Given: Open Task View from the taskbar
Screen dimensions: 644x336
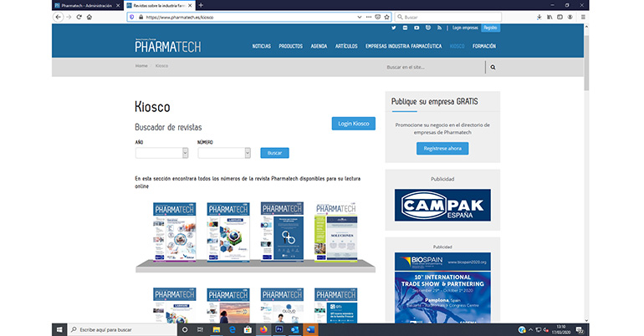Looking at the screenshot, I should click(x=200, y=329).
